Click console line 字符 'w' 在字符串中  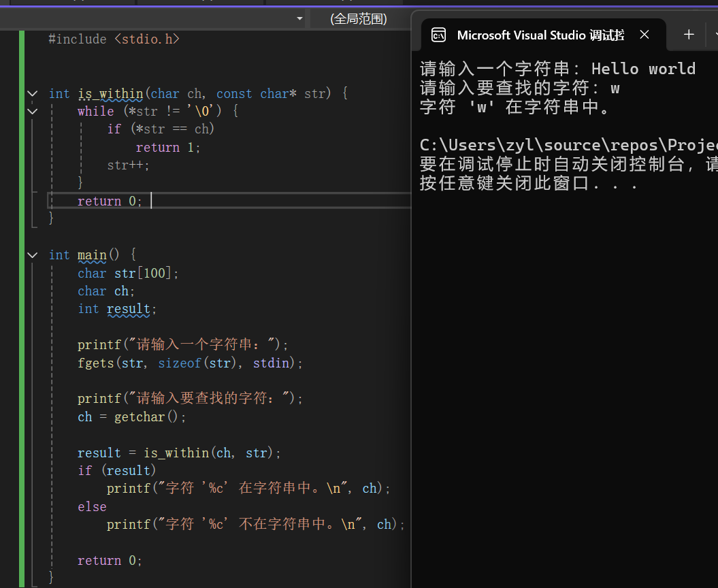coord(515,107)
